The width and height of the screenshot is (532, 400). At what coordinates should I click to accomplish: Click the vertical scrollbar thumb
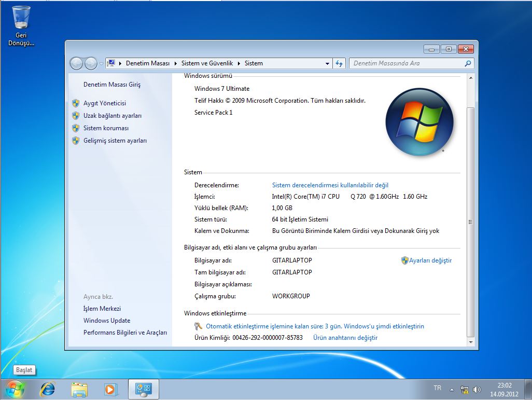471,222
